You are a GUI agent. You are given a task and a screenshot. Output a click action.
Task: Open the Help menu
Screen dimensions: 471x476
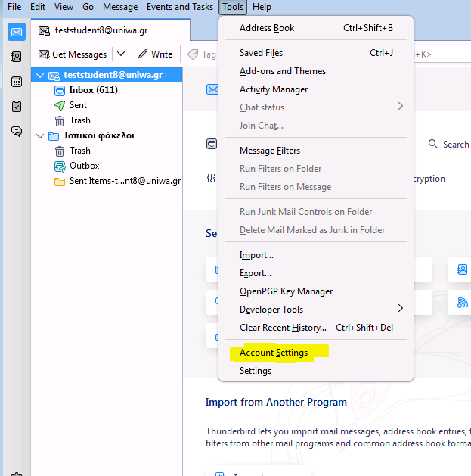tap(262, 7)
